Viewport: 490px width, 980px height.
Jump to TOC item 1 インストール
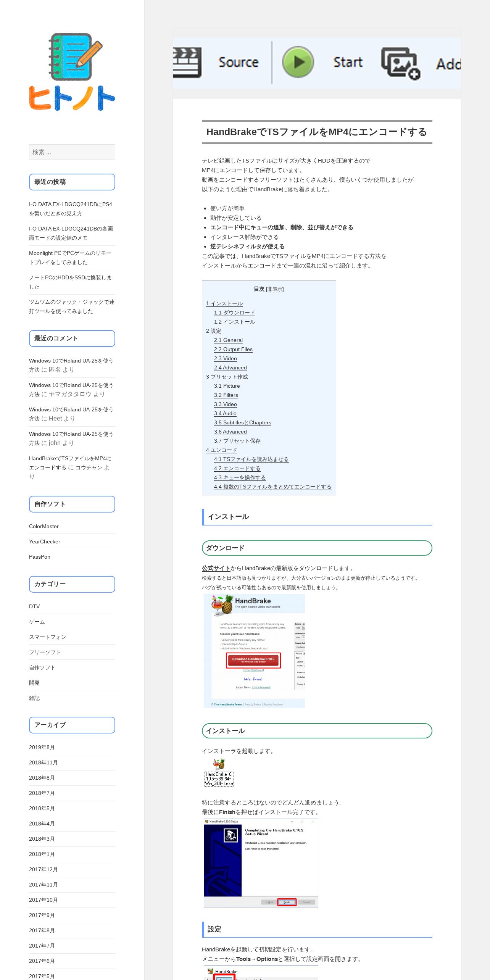click(x=224, y=303)
